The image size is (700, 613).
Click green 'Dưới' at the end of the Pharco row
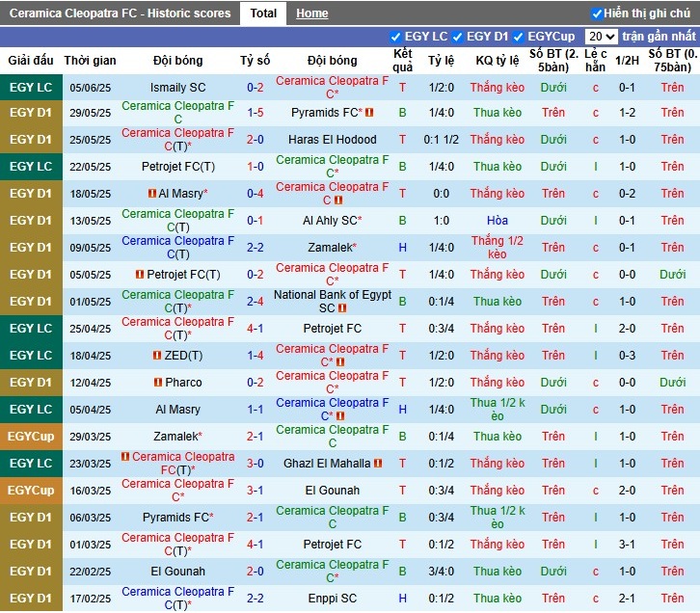[x=672, y=382]
